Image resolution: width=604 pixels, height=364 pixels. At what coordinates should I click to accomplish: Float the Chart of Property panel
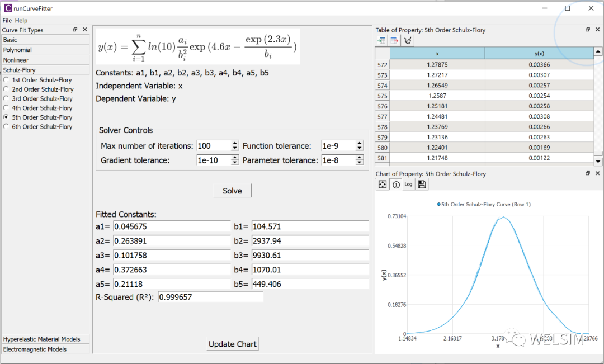coord(588,173)
